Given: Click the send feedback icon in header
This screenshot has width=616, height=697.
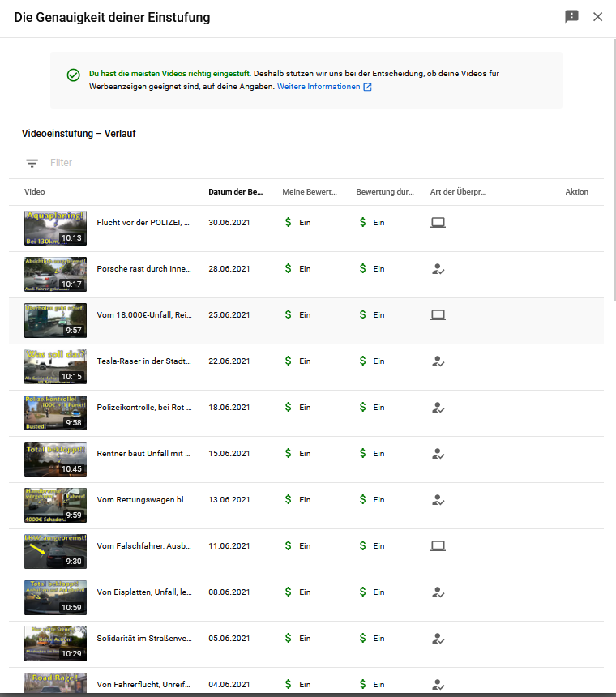Looking at the screenshot, I should 571,17.
